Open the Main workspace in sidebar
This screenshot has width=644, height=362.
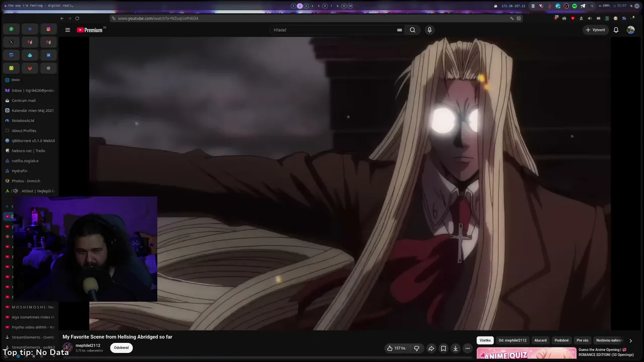tap(30, 80)
